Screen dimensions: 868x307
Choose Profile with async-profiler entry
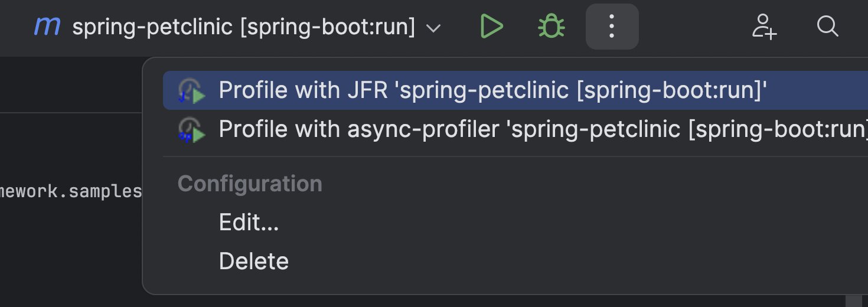(x=515, y=129)
